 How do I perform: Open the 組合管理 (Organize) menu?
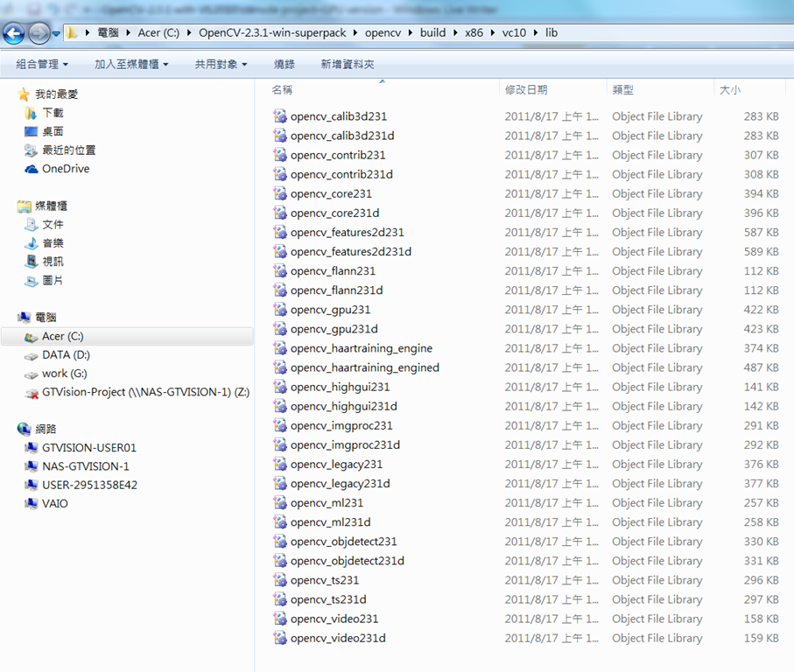pos(42,64)
